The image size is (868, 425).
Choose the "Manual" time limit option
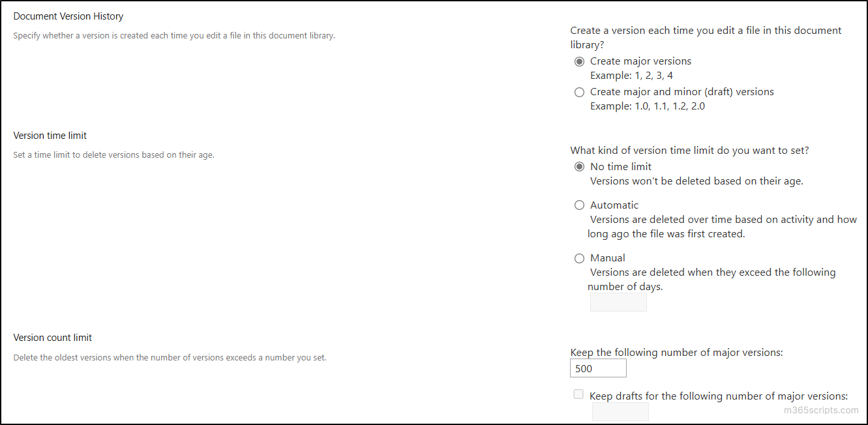[x=579, y=258]
